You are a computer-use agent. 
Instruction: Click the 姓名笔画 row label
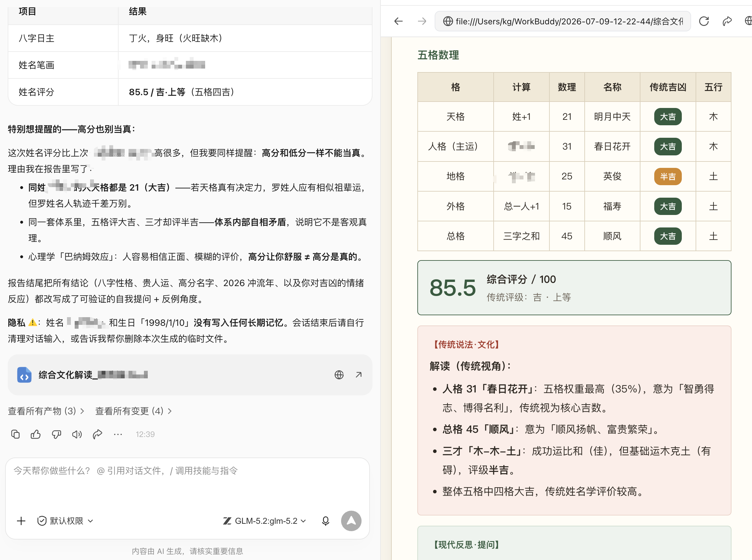click(36, 65)
